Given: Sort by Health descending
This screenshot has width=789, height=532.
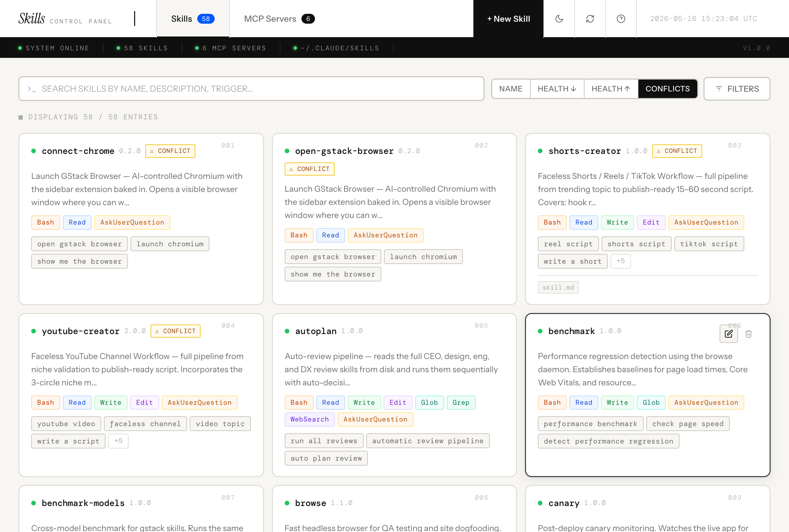Looking at the screenshot, I should 557,89.
